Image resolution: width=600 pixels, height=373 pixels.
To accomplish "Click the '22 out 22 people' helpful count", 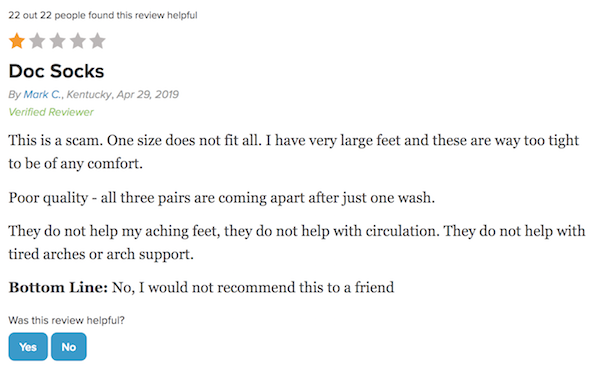I will pos(103,15).
